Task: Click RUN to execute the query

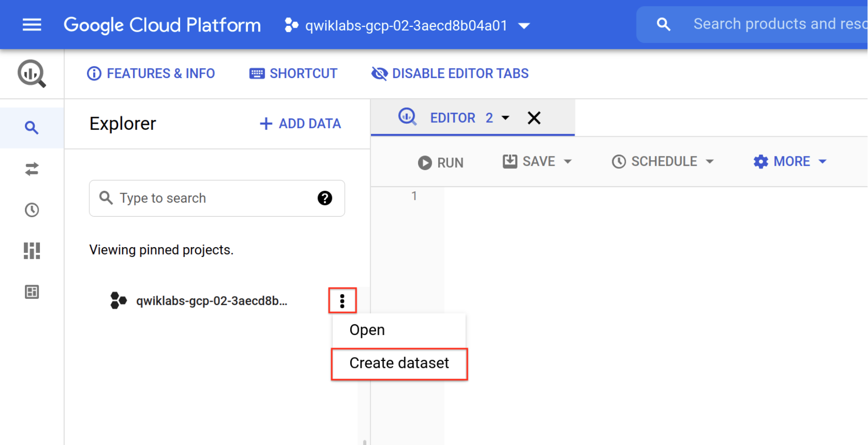Action: click(440, 162)
